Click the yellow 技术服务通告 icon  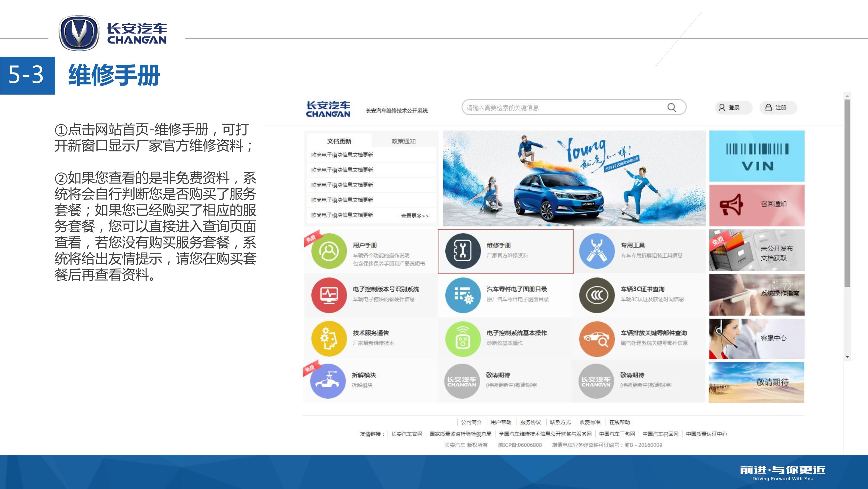point(329,339)
